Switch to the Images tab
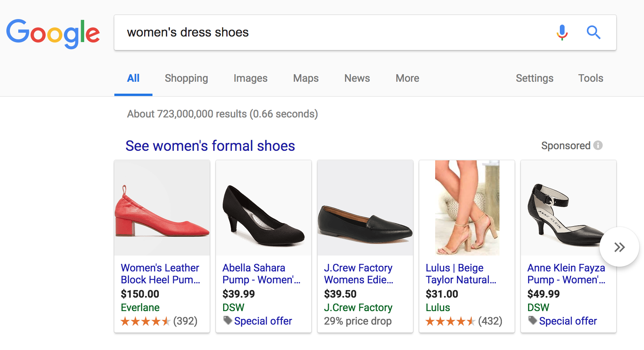Screen dimensions: 644x350 pos(250,78)
